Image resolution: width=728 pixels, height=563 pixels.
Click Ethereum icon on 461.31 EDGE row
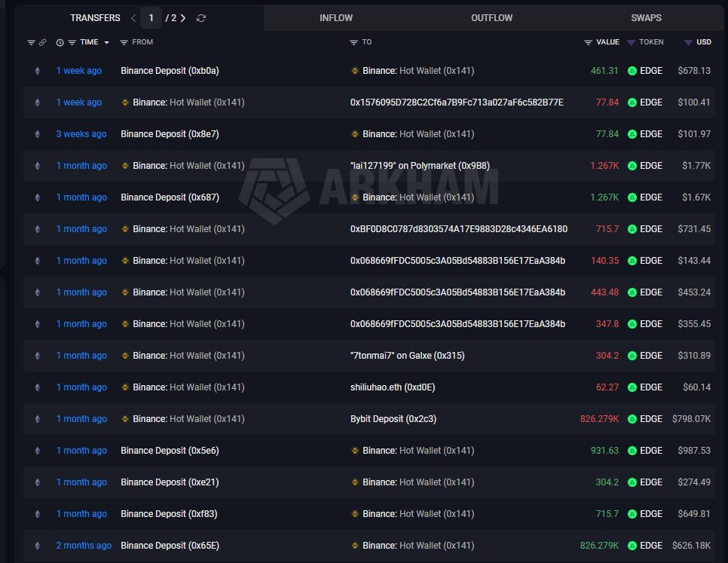[x=38, y=71]
